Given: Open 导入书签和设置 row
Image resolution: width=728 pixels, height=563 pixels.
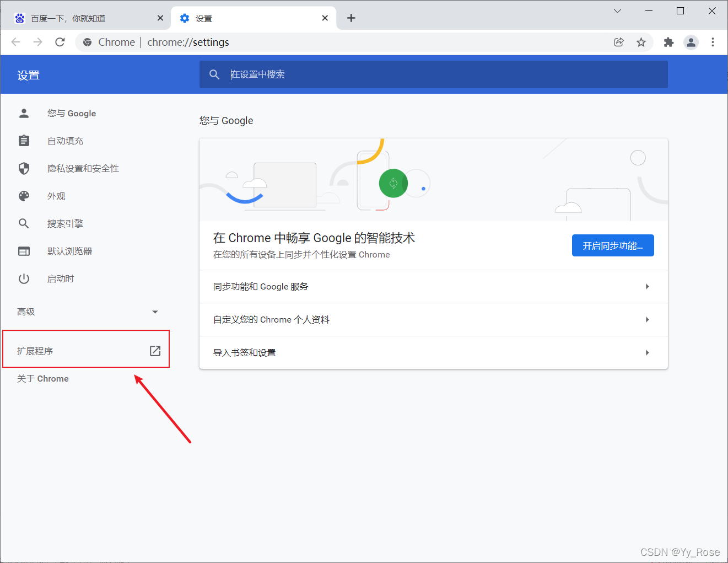Looking at the screenshot, I should tap(434, 352).
